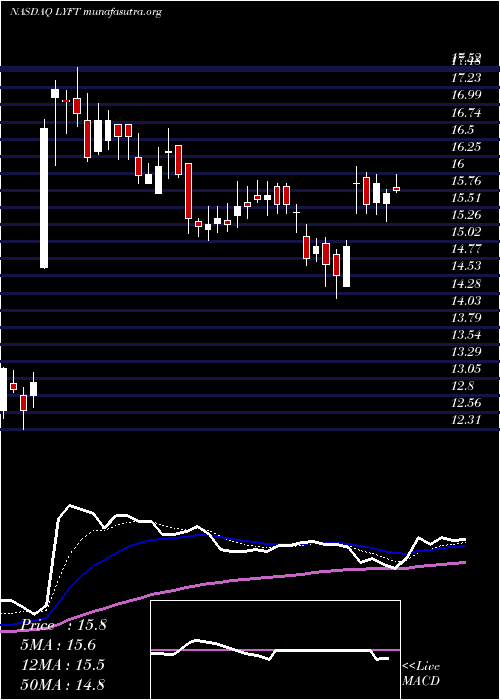500x700 pixels.
Task: Select the 16.99 price axis label
Action: click(x=466, y=95)
